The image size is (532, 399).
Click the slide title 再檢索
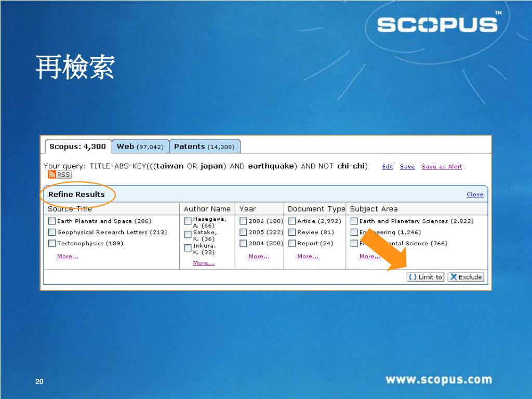pyautogui.click(x=75, y=67)
